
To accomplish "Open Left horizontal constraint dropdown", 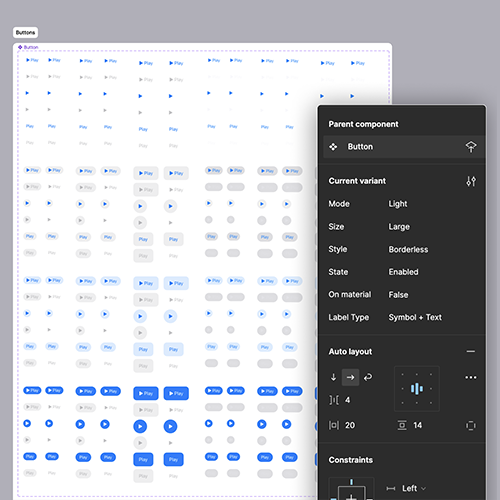I will coord(414,488).
